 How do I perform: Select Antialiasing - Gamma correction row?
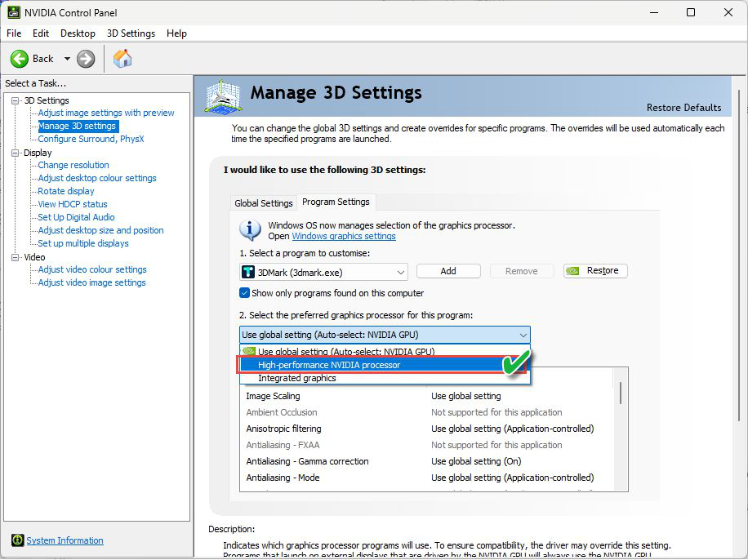coord(426,462)
